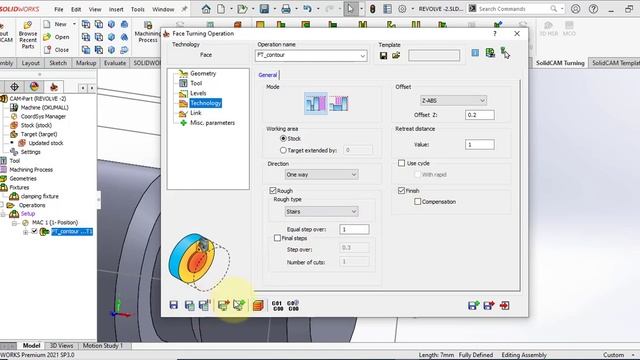Click the color wheel Display tab icon

click(x=34, y=87)
